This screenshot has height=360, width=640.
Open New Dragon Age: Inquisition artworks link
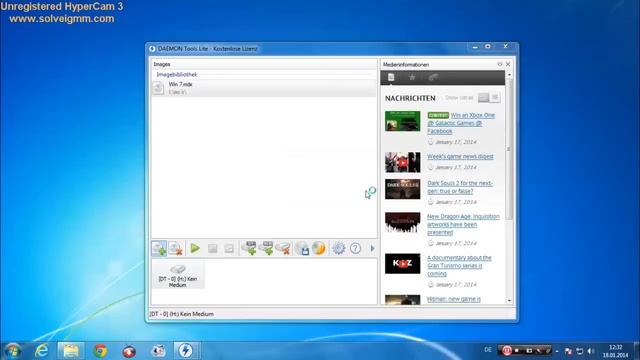click(463, 224)
